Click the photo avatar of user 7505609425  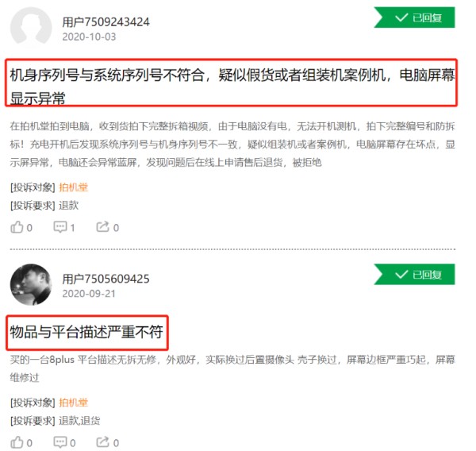[31, 284]
